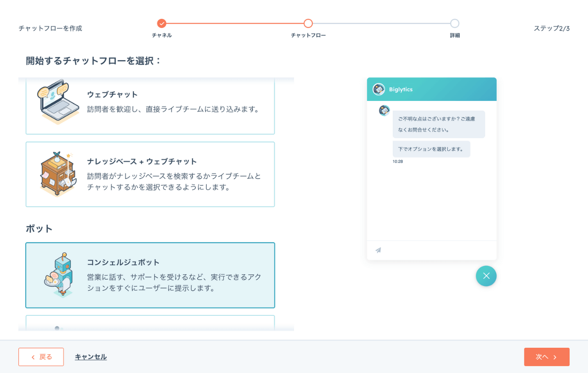Click the 開始するチャットフローを選択 heading
The height and width of the screenshot is (373, 588).
pos(94,61)
